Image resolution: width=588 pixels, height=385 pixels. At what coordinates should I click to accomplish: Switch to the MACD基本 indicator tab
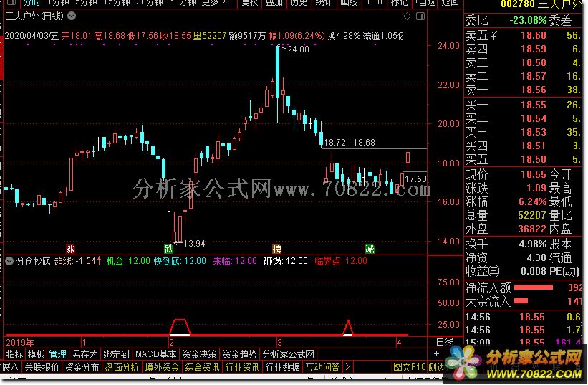tap(155, 354)
